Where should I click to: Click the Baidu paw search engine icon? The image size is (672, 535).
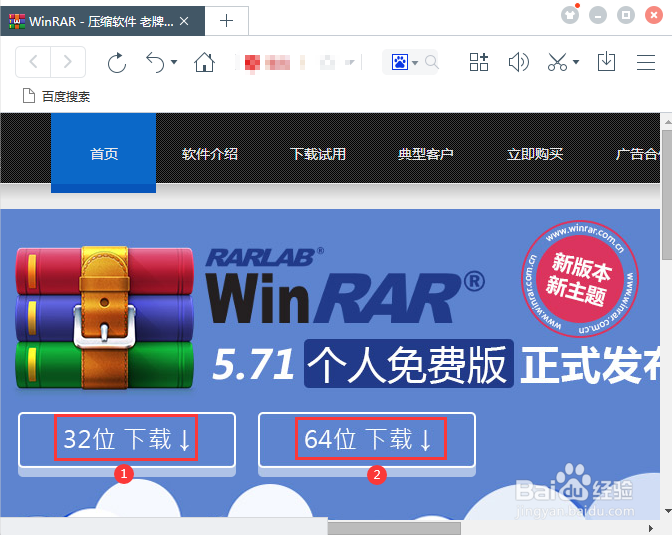point(399,62)
